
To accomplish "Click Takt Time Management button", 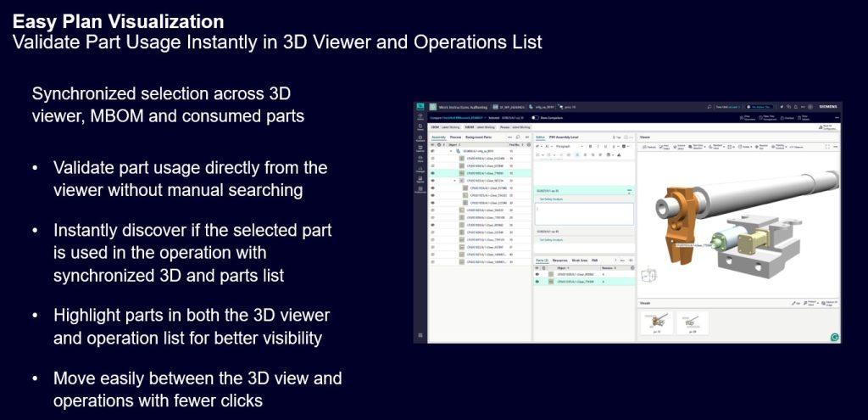I will [x=768, y=118].
